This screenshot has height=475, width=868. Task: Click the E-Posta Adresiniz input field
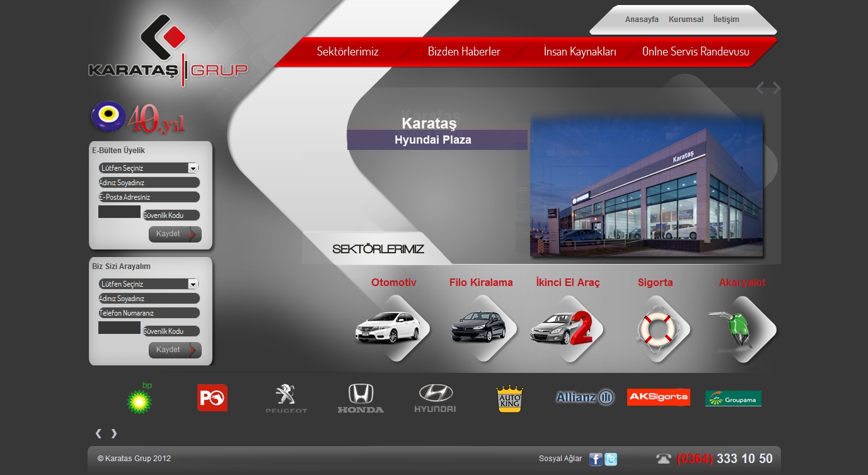149,197
